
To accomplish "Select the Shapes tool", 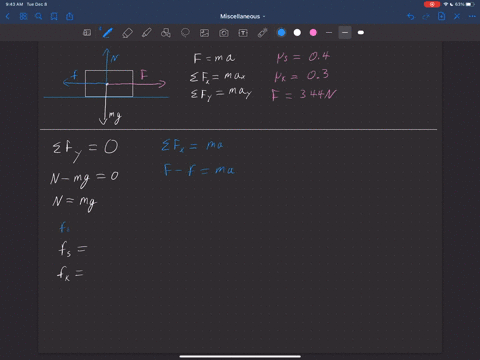I will 166,33.
